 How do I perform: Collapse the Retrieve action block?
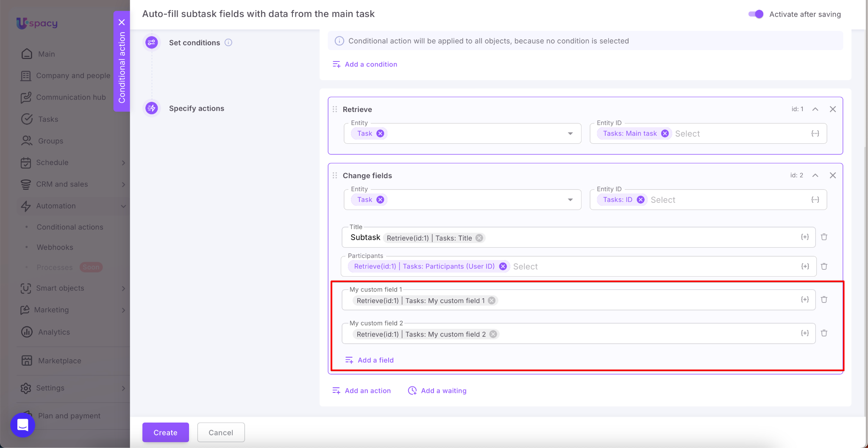pos(815,109)
